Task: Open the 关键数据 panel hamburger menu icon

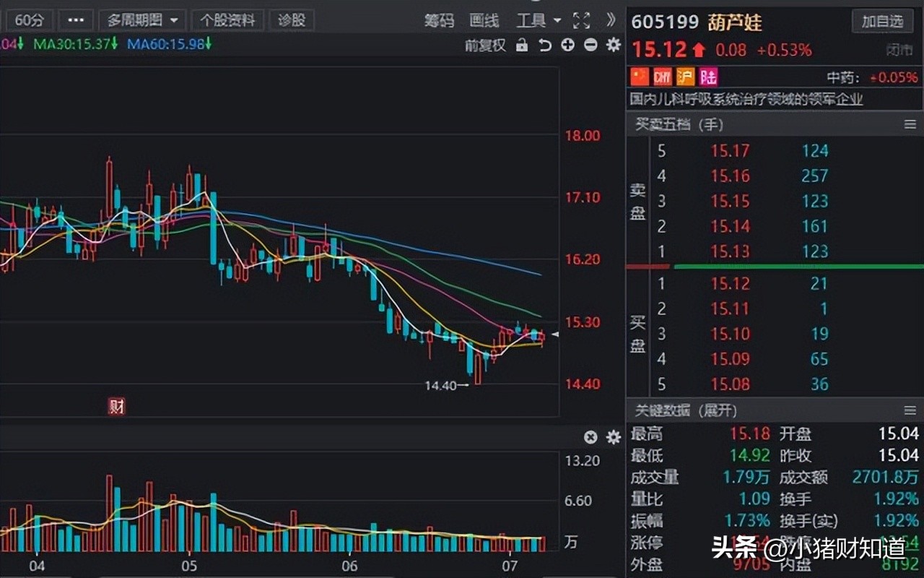Action: point(910,410)
